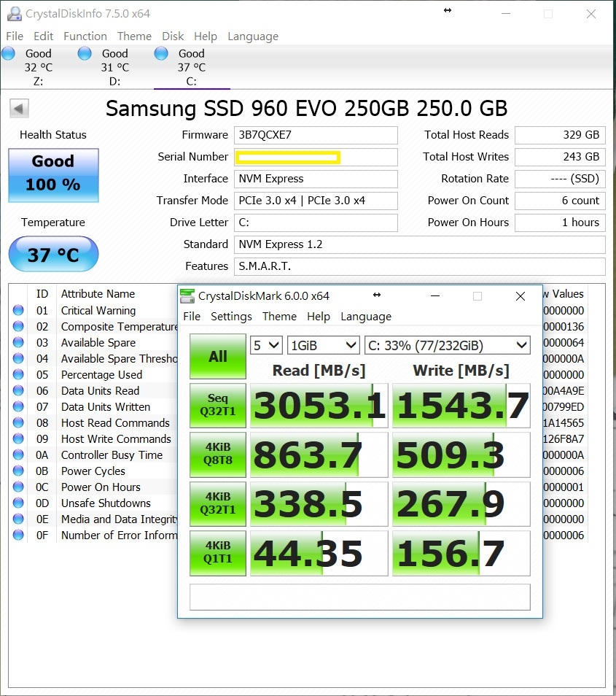Click the Serial Number field
The image size is (616, 696).
pyautogui.click(x=316, y=157)
